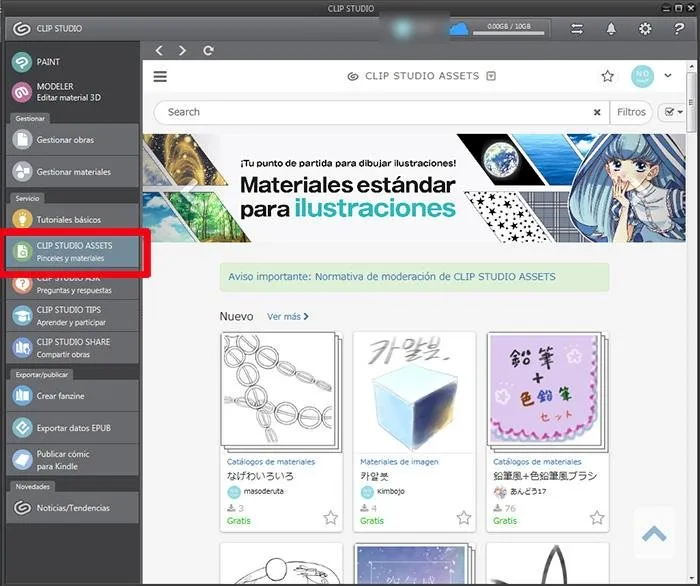Click the reload page icon
Viewport: 700px width, 586px height.
[x=208, y=50]
